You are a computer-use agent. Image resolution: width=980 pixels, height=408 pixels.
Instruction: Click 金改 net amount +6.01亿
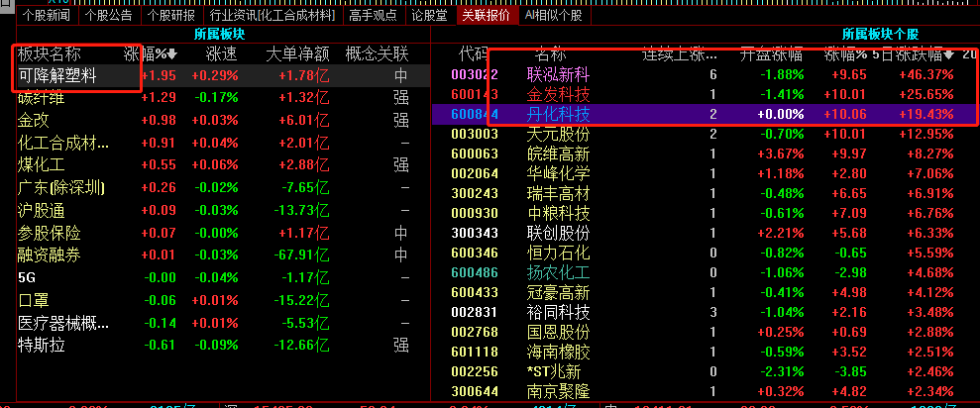pyautogui.click(x=302, y=120)
